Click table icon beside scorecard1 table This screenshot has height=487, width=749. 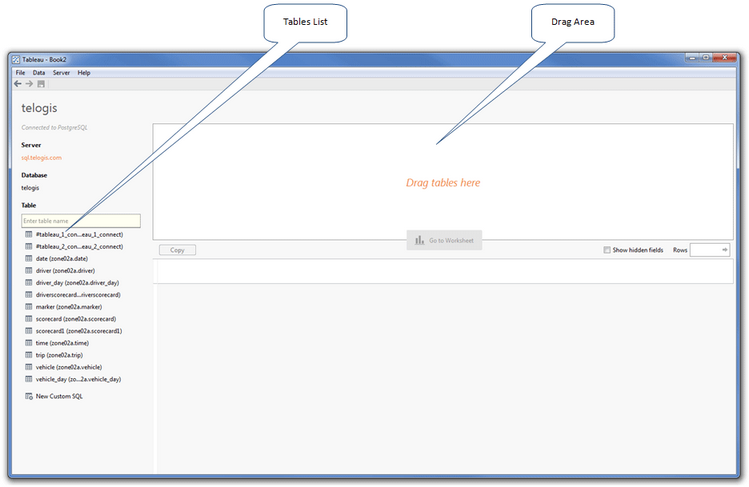click(29, 331)
